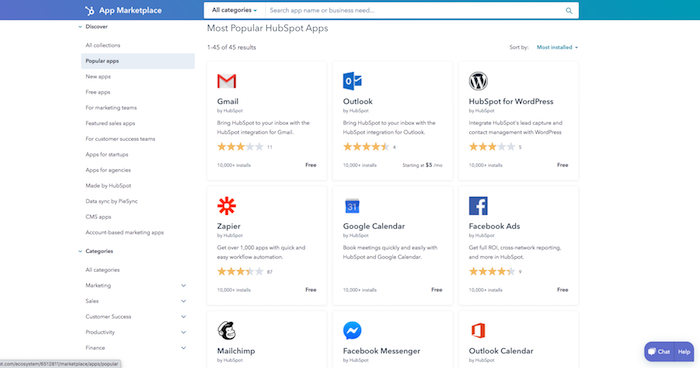Select For marketing teams collection
Viewport: 700px width, 368px height.
point(111,108)
